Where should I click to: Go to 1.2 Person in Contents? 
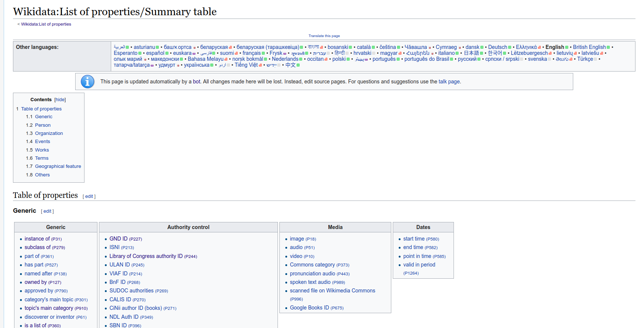click(x=43, y=125)
